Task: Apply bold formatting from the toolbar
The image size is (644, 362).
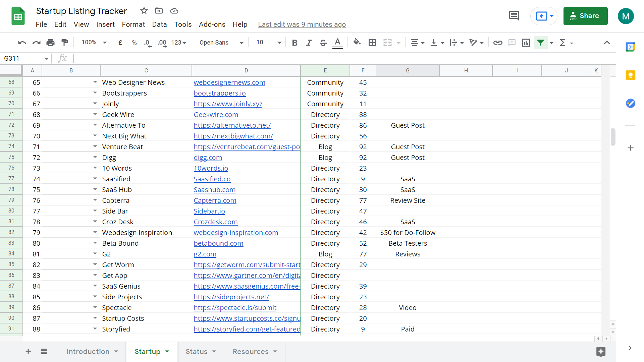Action: [x=294, y=43]
